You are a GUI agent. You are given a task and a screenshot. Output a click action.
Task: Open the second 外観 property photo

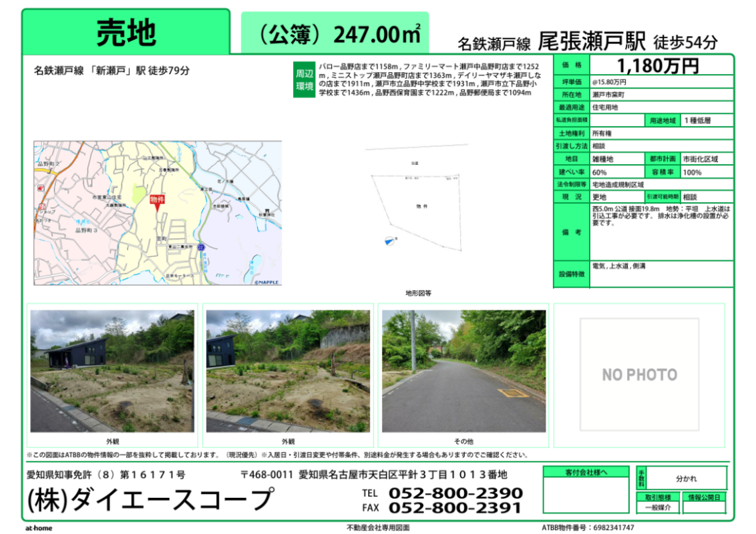[288, 370]
